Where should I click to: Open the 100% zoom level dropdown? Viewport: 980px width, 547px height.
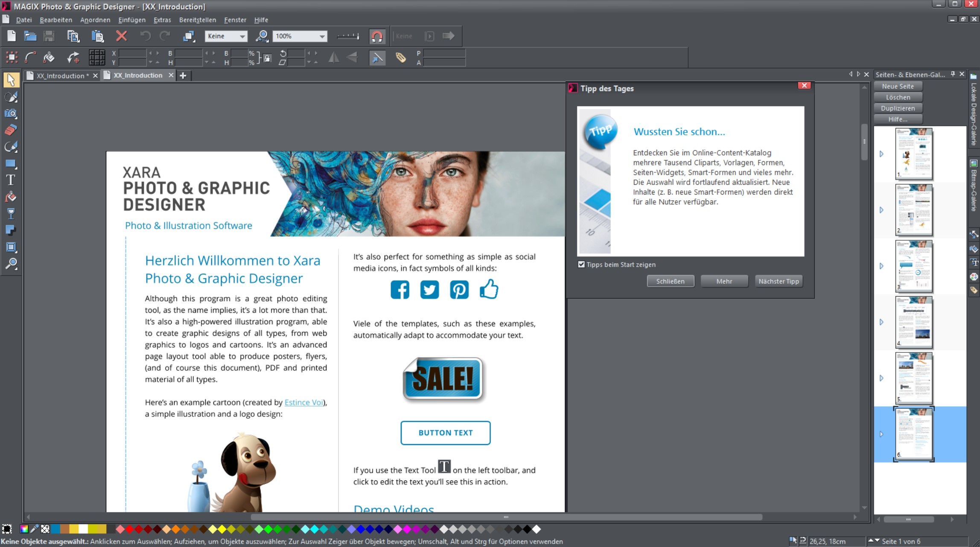pyautogui.click(x=300, y=36)
